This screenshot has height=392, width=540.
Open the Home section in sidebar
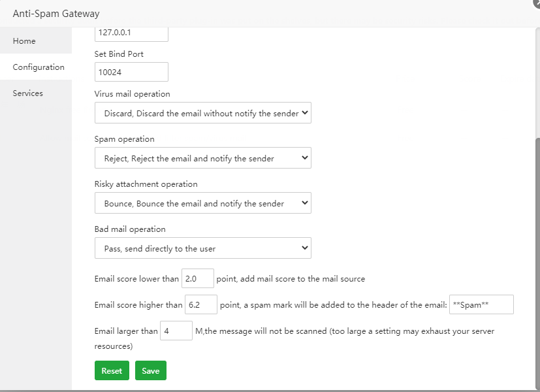pyautogui.click(x=24, y=41)
